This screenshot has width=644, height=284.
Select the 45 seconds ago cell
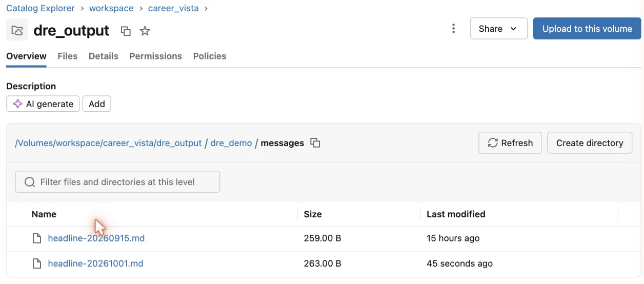coord(459,263)
